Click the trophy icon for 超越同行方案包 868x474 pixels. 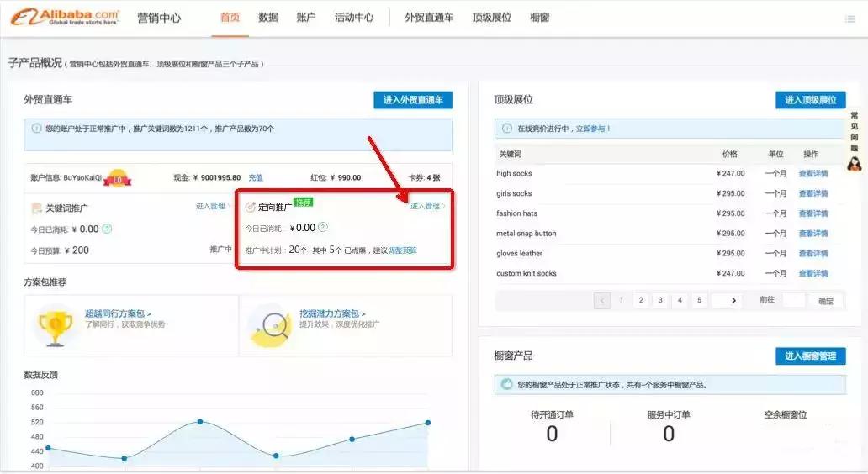pyautogui.click(x=56, y=324)
